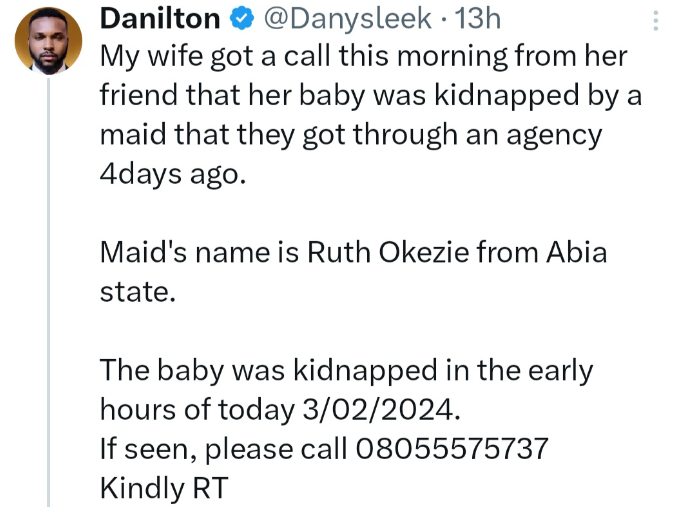Click the word 'agency' in the first paragraph

pos(554,136)
